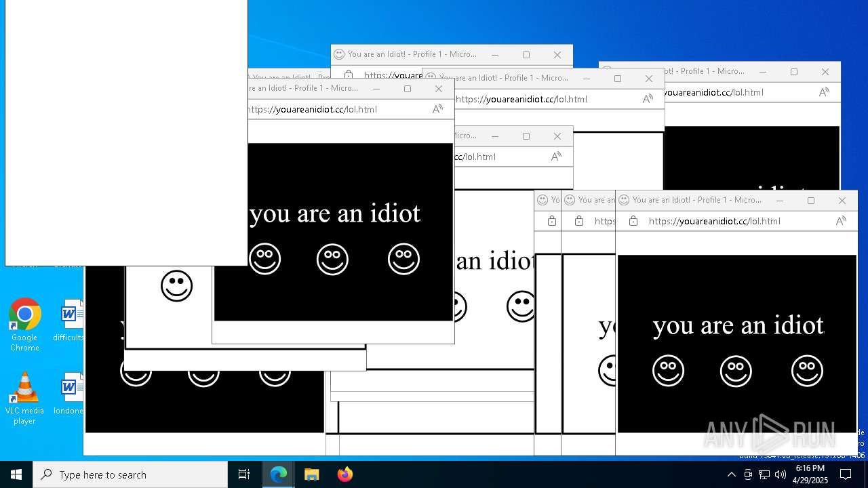The width and height of the screenshot is (868, 488).
Task: Open network status icon in system tray
Action: click(764, 474)
